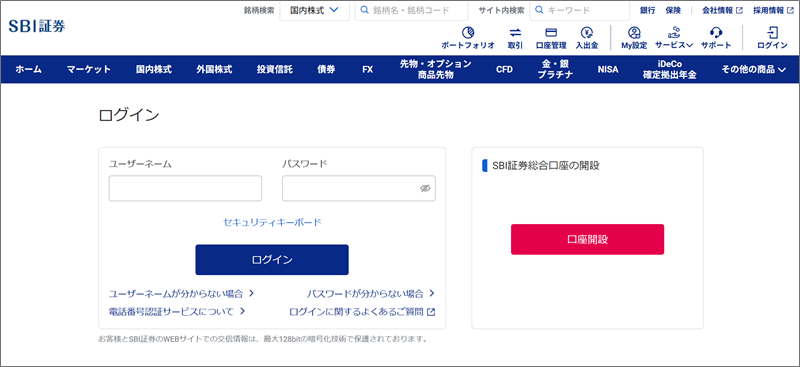Toggle password visibility eye icon
This screenshot has height=367, width=800.
point(425,188)
